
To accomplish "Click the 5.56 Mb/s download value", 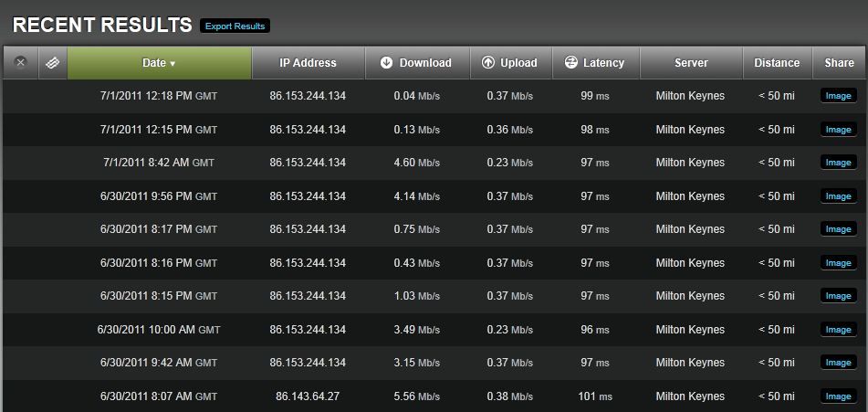I will point(417,396).
